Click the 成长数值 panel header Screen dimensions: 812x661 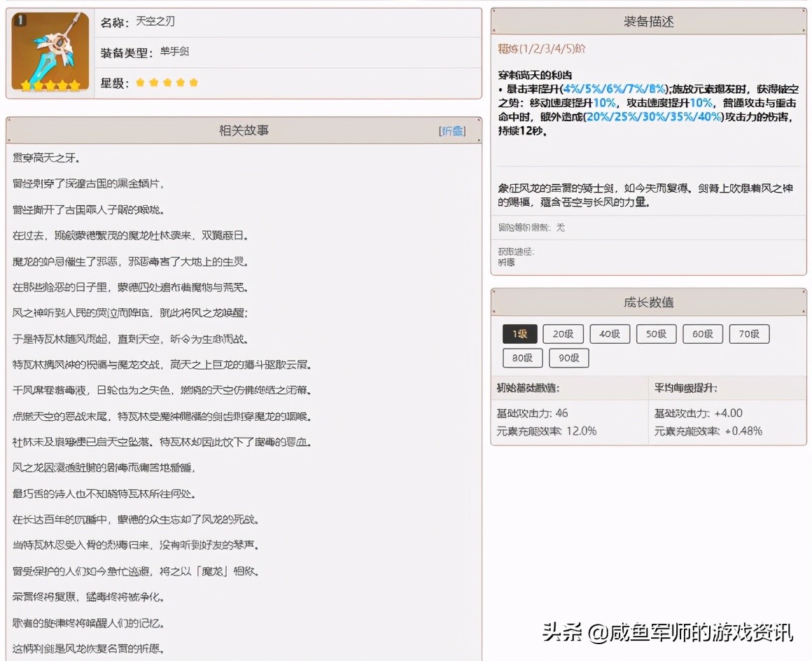[x=650, y=302]
